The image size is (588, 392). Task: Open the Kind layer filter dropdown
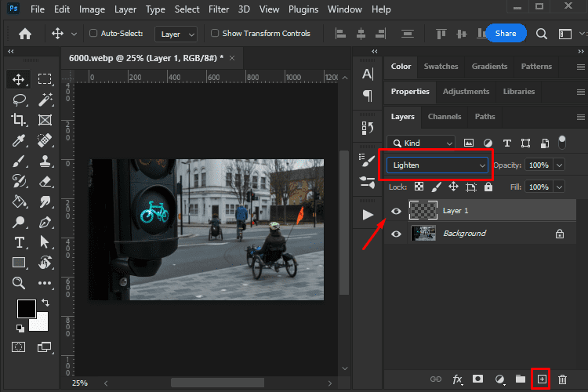pyautogui.click(x=422, y=143)
